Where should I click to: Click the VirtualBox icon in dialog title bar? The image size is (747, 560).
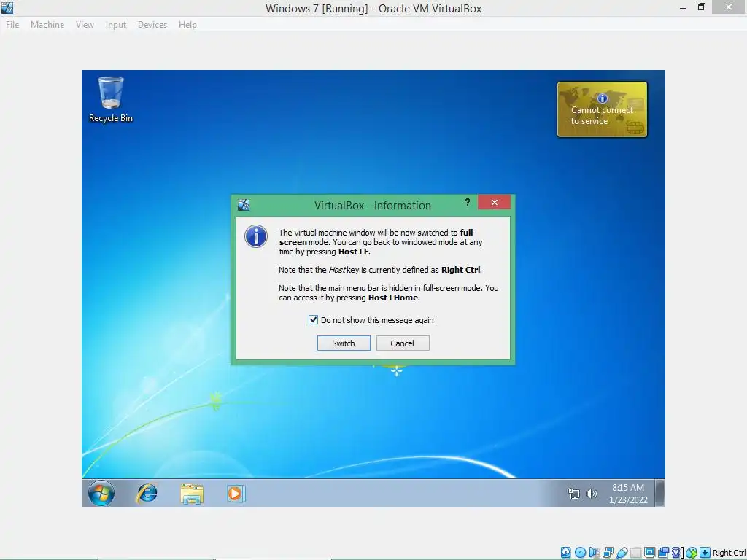(x=244, y=205)
